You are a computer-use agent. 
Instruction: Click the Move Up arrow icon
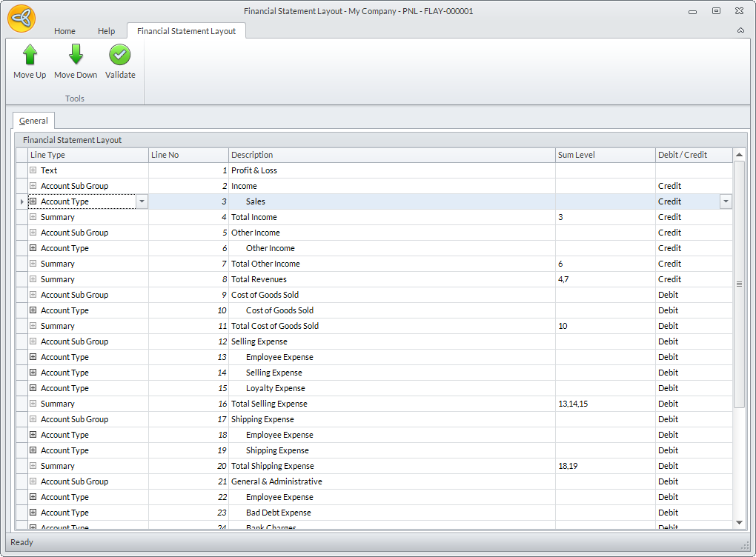click(x=30, y=56)
